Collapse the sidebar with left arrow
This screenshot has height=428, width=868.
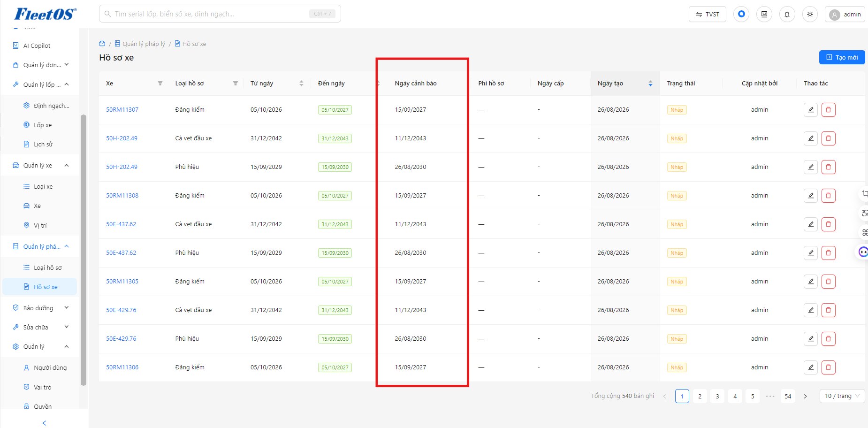44,423
